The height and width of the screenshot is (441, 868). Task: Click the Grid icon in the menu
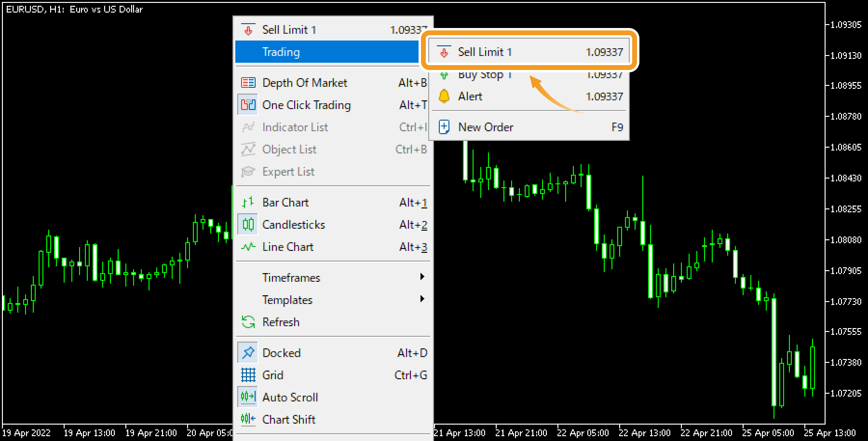[248, 375]
